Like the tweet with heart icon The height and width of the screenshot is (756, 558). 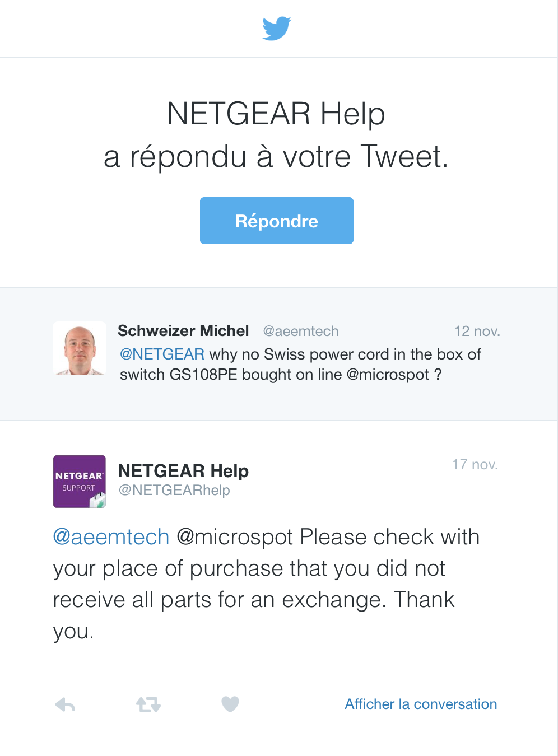click(x=230, y=704)
